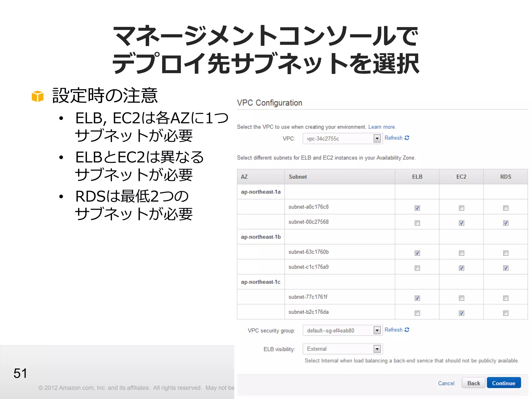The height and width of the screenshot is (399, 532).
Task: Click the Back button
Action: tap(473, 383)
